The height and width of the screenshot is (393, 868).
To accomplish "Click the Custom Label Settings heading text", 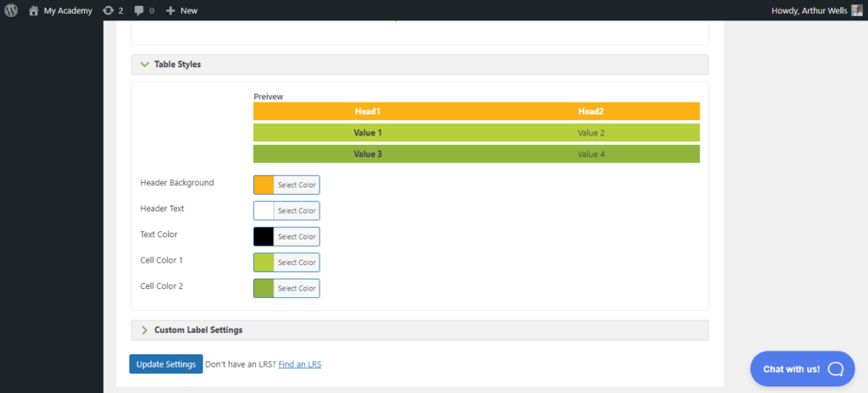I will [198, 329].
